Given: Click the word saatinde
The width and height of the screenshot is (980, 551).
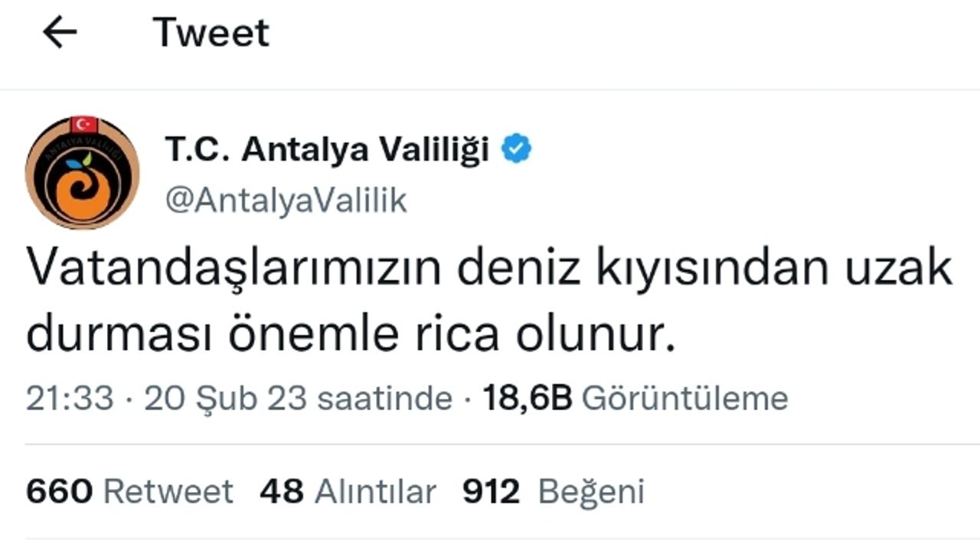Looking at the screenshot, I should tap(385, 399).
